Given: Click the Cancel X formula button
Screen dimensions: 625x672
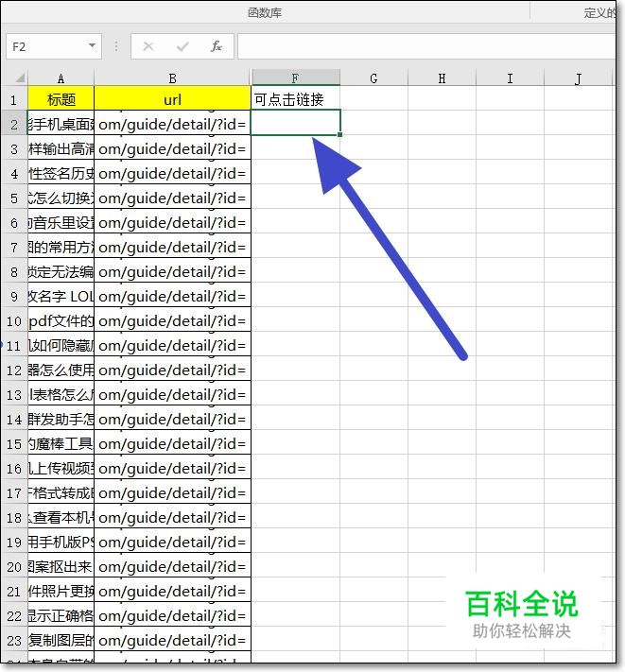Looking at the screenshot, I should (148, 46).
